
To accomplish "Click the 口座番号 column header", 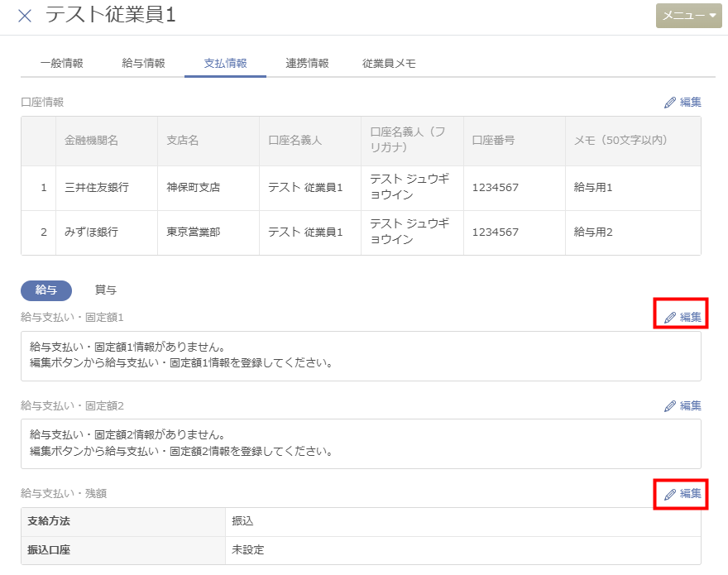I will pyautogui.click(x=493, y=141).
